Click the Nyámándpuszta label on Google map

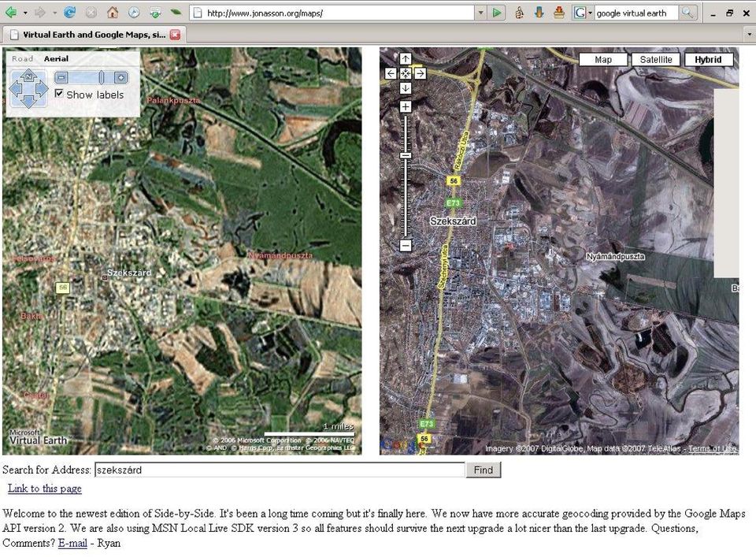[x=615, y=257]
